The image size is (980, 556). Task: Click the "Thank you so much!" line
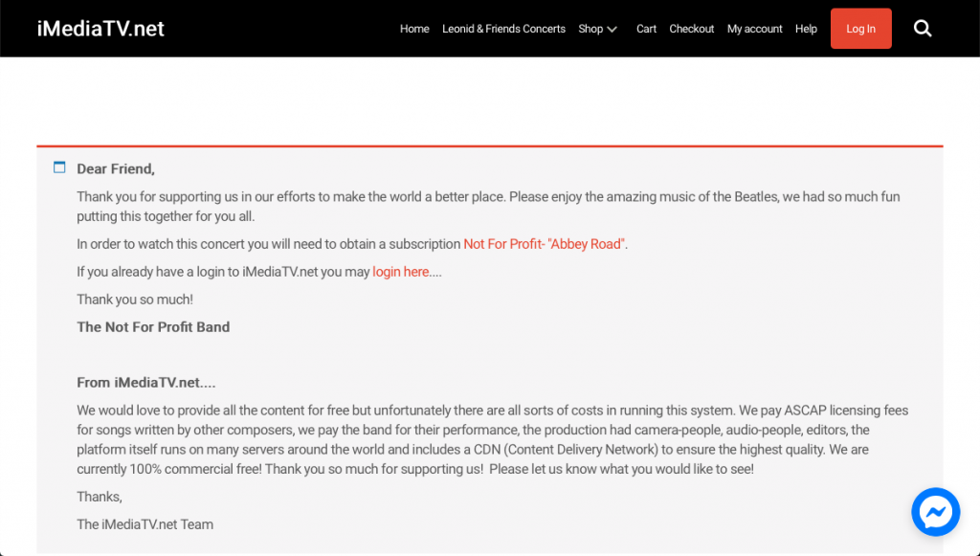tap(135, 300)
